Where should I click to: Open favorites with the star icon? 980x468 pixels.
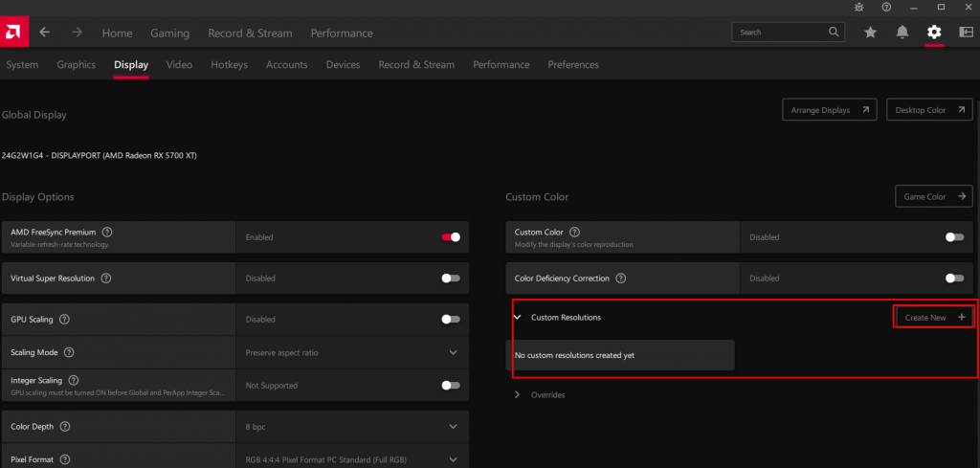[x=870, y=33]
